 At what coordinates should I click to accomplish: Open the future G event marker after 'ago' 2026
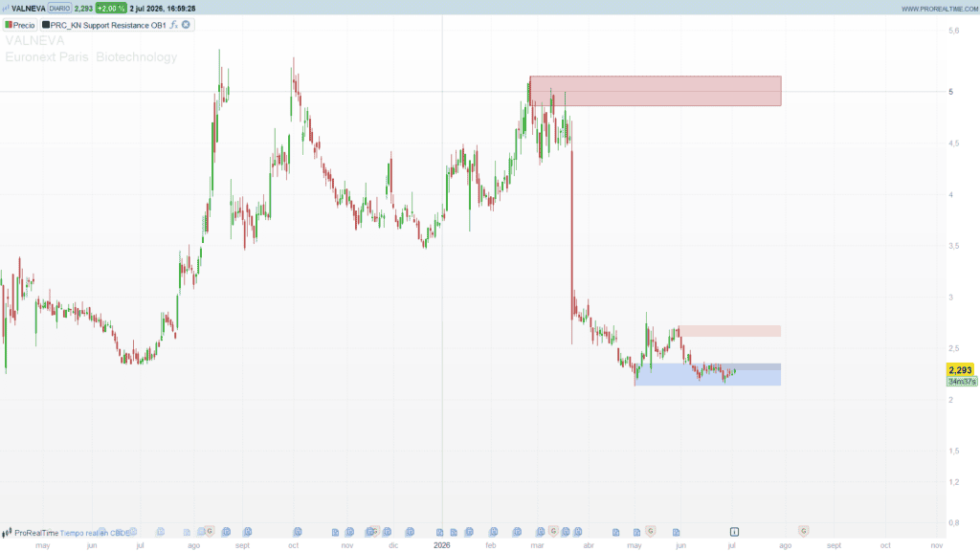(x=803, y=531)
